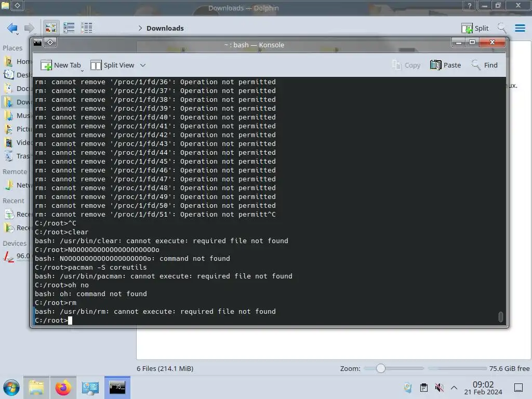Image resolution: width=532 pixels, height=399 pixels.
Task: Open file manager from taskbar
Action: [x=36, y=388]
